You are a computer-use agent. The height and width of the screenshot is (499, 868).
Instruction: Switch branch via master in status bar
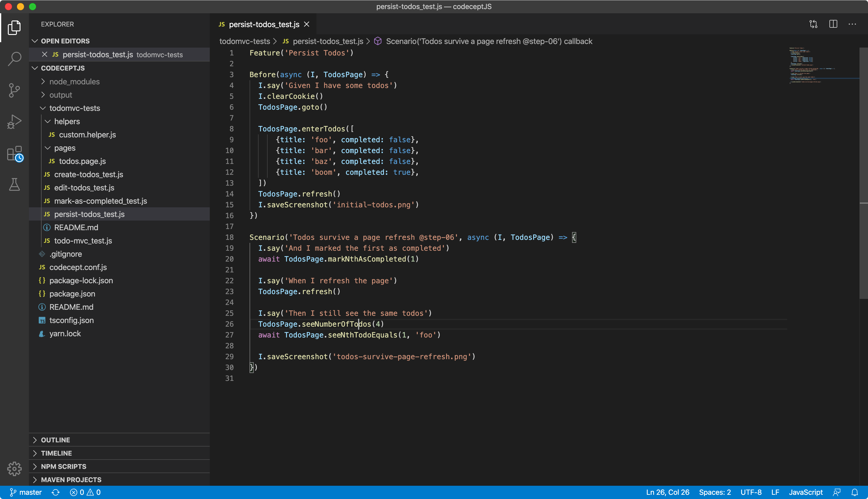[26, 492]
